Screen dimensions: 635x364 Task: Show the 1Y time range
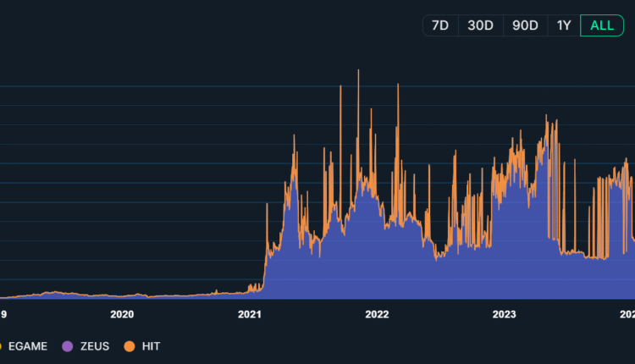click(x=564, y=25)
